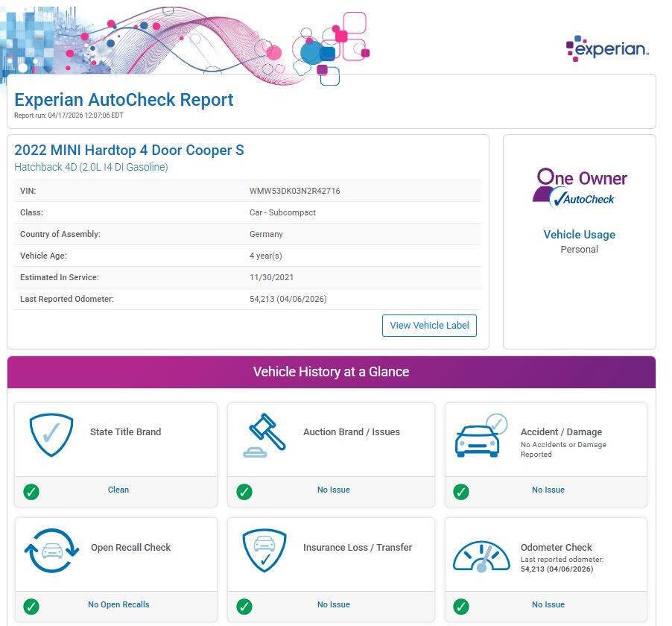
Task: Click green checkmark under Odometer Check card
Action: (x=461, y=606)
